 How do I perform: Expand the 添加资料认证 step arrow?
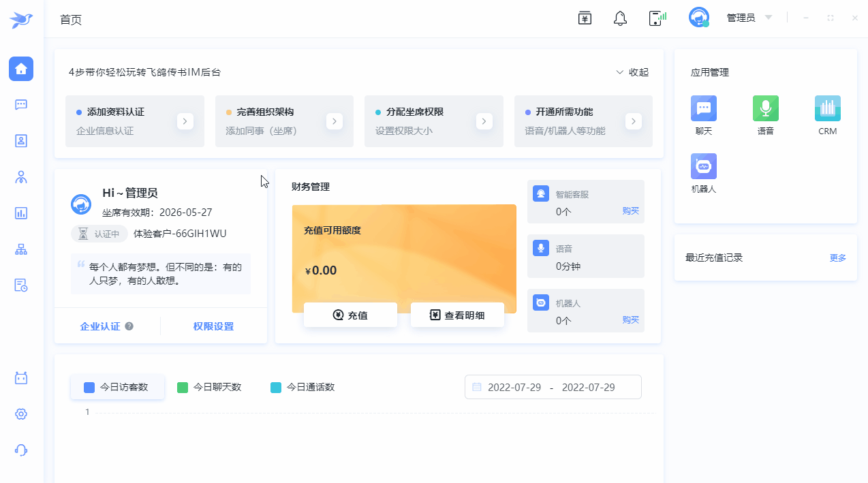(x=185, y=121)
